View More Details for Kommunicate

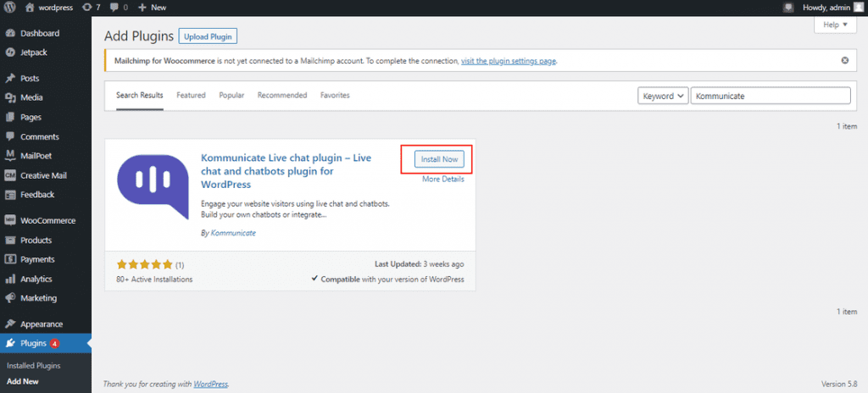[x=442, y=180]
